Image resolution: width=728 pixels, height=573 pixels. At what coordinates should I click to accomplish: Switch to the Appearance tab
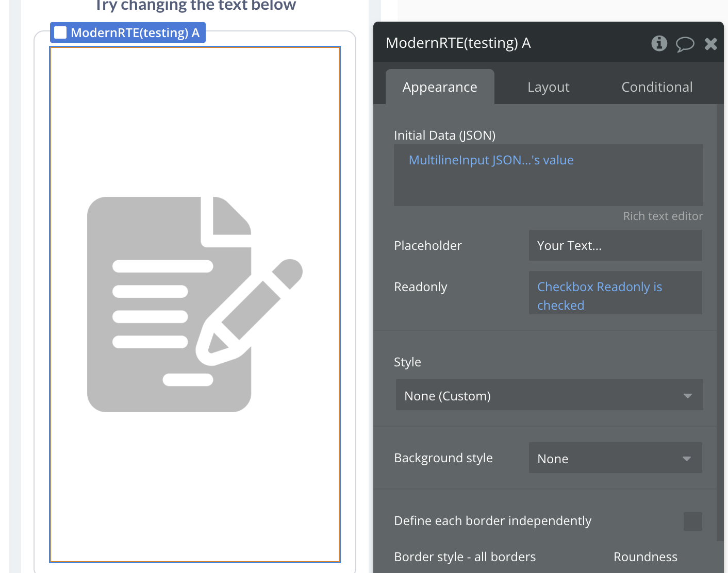[440, 87]
